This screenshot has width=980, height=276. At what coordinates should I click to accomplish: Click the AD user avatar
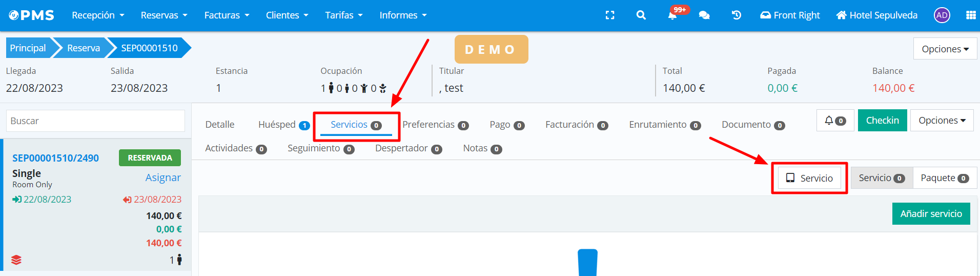942,15
